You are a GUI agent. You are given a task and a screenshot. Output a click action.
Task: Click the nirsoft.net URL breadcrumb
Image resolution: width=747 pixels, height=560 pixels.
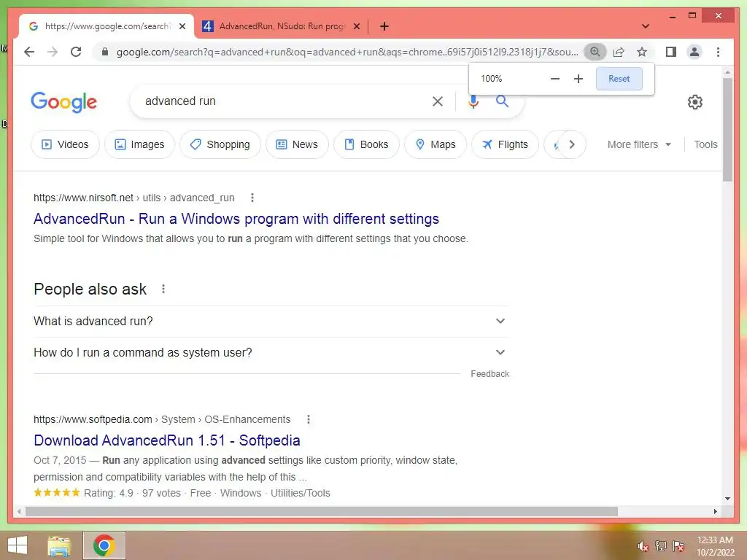point(134,198)
